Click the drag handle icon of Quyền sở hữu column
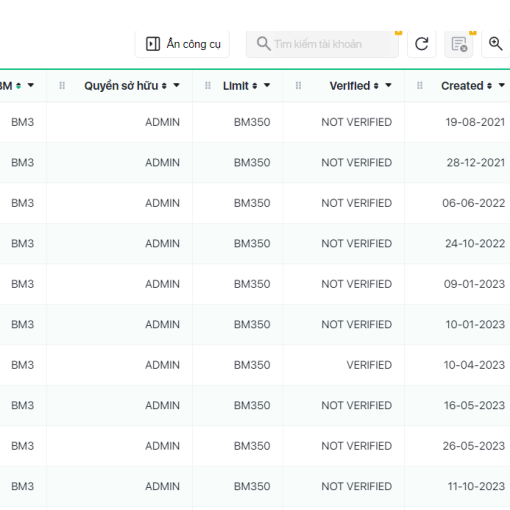The height and width of the screenshot is (510, 510). [x=62, y=86]
